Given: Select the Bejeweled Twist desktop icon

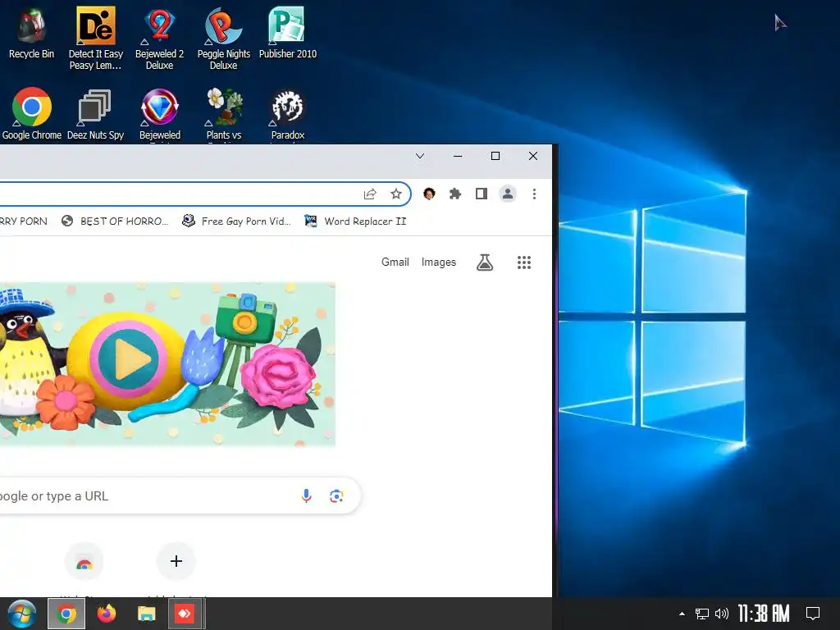Looking at the screenshot, I should click(160, 115).
